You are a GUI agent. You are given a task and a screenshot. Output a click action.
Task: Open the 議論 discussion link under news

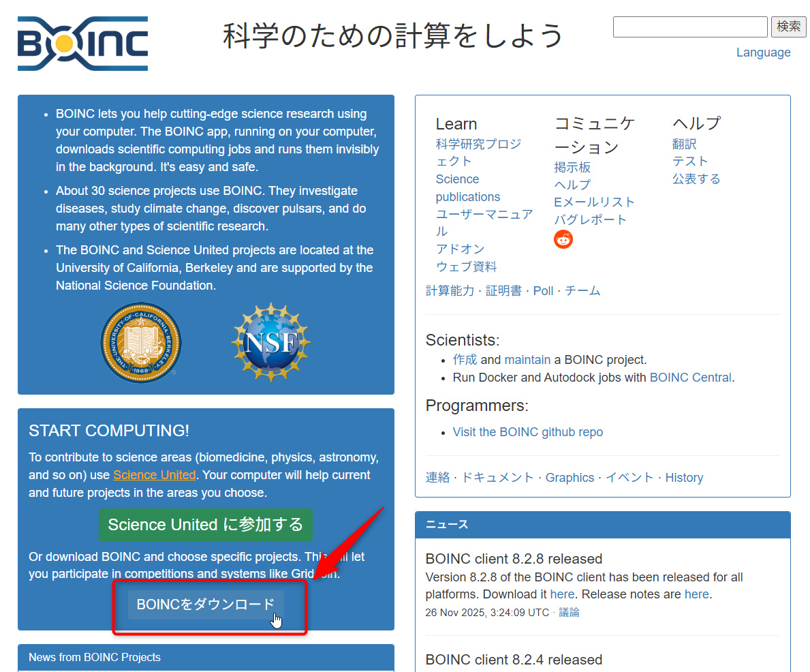click(x=570, y=612)
